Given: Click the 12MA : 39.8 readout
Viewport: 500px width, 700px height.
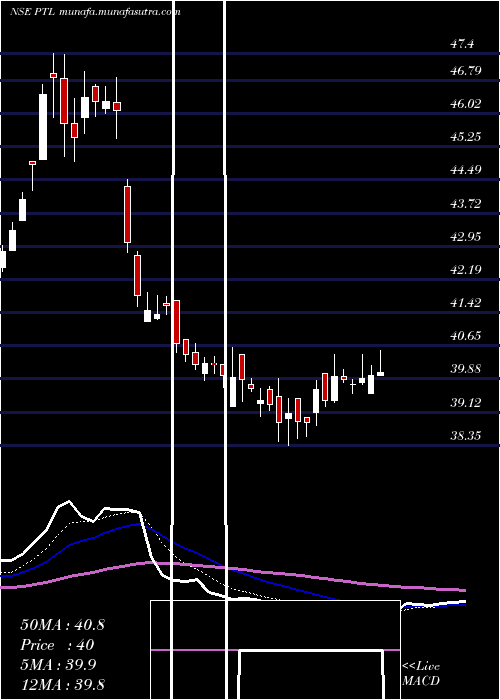Looking at the screenshot, I should [x=63, y=684].
